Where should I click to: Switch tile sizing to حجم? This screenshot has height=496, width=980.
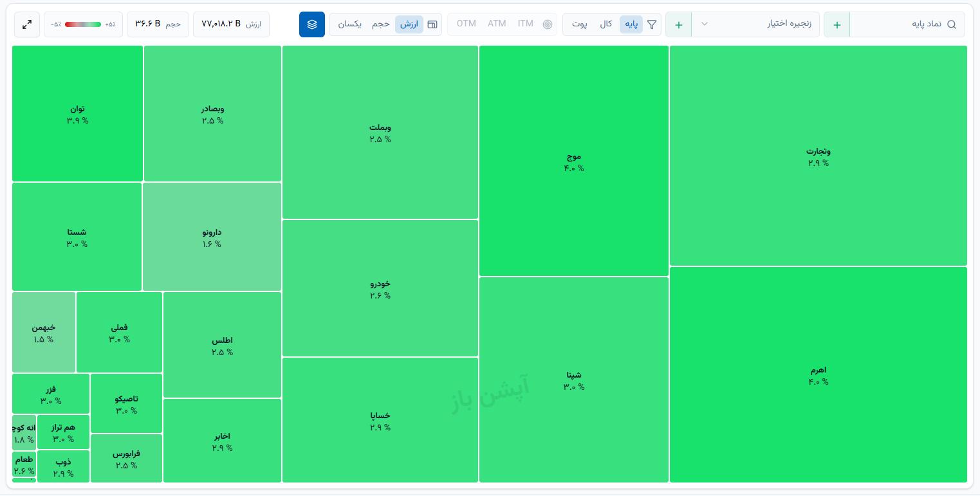tap(381, 24)
